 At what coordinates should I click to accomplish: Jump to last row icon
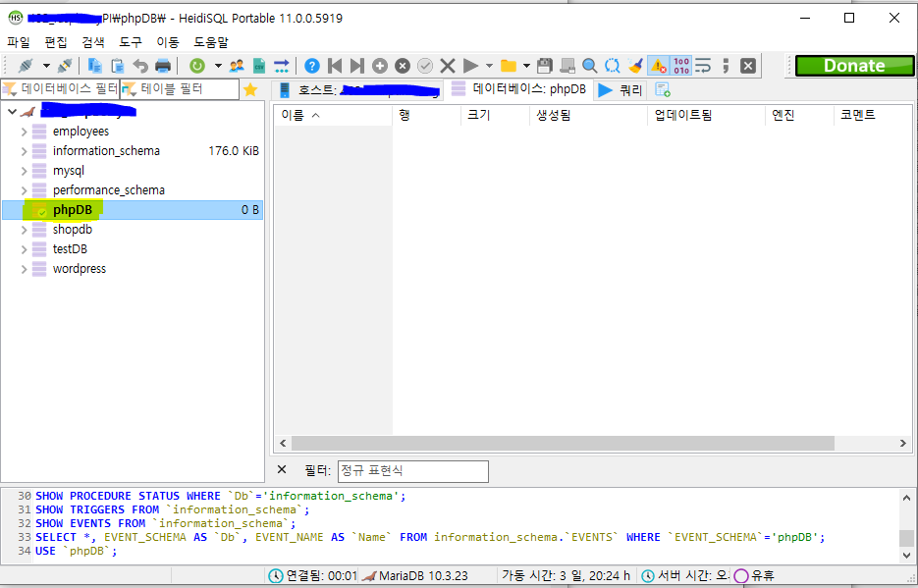tap(357, 66)
